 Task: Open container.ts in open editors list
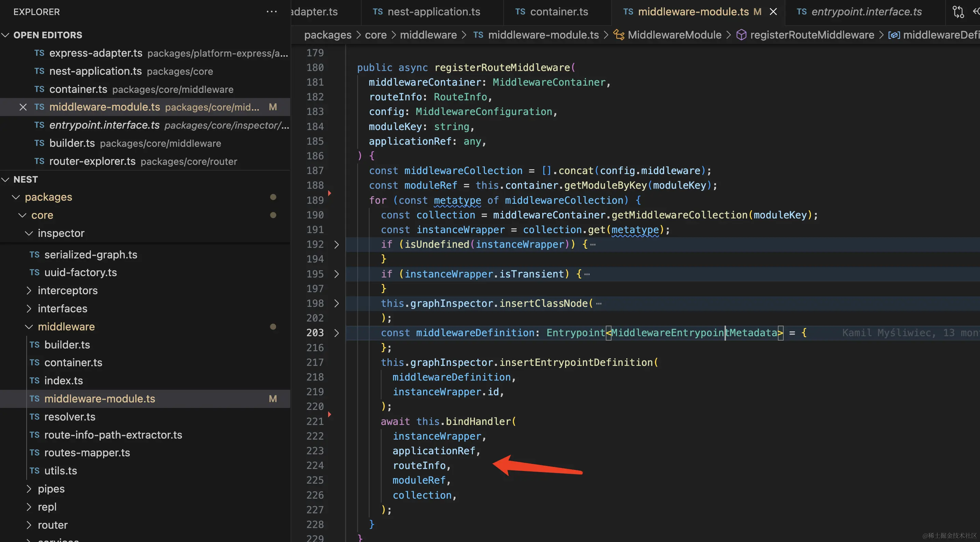click(145, 89)
